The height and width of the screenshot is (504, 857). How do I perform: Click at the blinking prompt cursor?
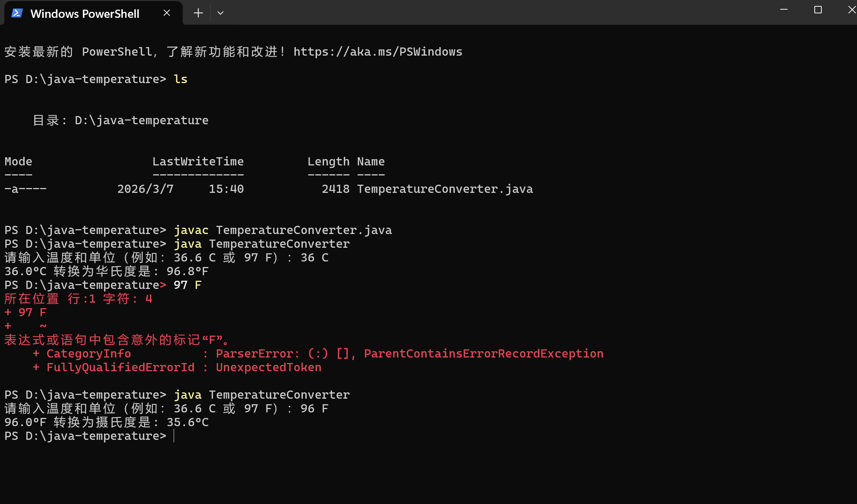click(174, 436)
